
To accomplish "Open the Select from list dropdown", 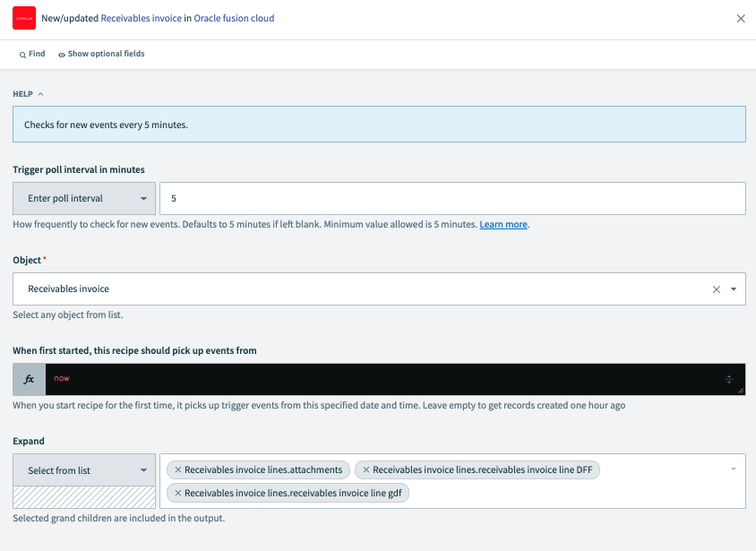I will click(x=84, y=470).
